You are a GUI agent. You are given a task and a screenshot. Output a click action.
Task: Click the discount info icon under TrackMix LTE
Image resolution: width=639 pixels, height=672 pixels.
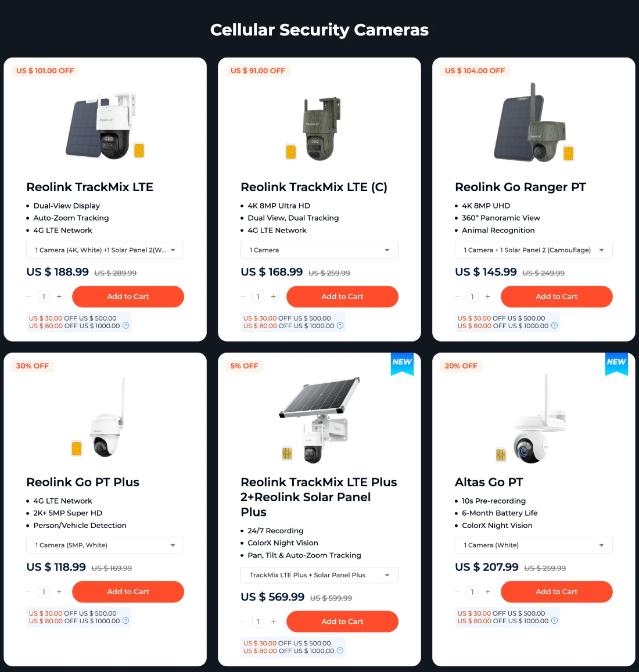click(x=126, y=326)
